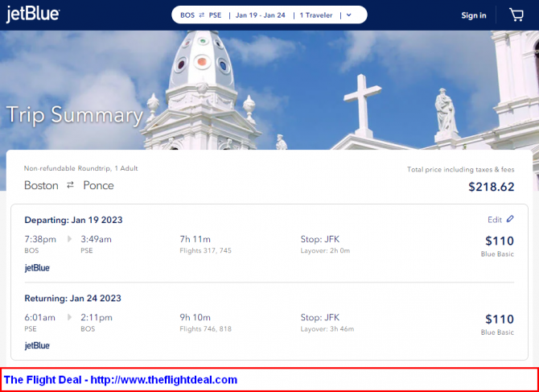Click the arrow between 7:38pm and 3:49am
This screenshot has width=539, height=392.
pos(70,239)
